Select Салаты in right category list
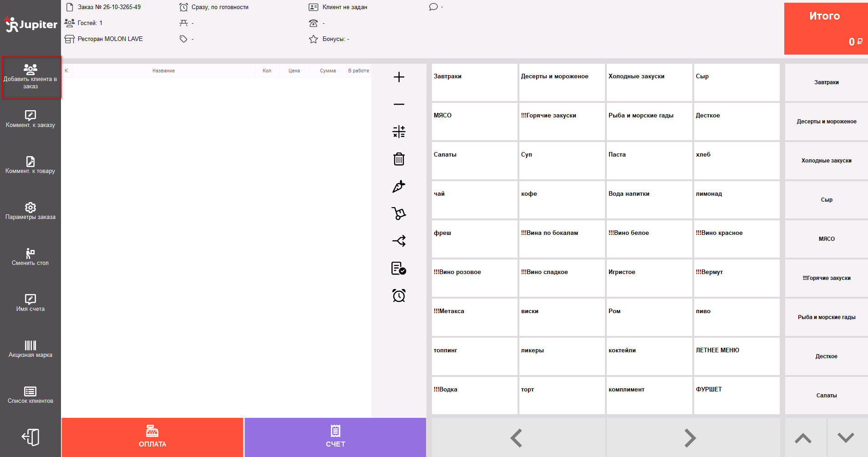The height and width of the screenshot is (457, 868). pyautogui.click(x=827, y=396)
